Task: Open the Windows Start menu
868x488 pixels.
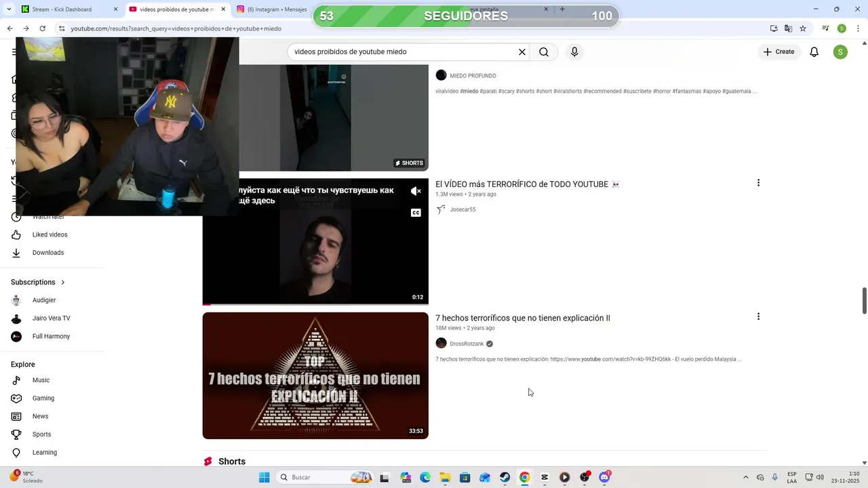Action: click(x=264, y=477)
